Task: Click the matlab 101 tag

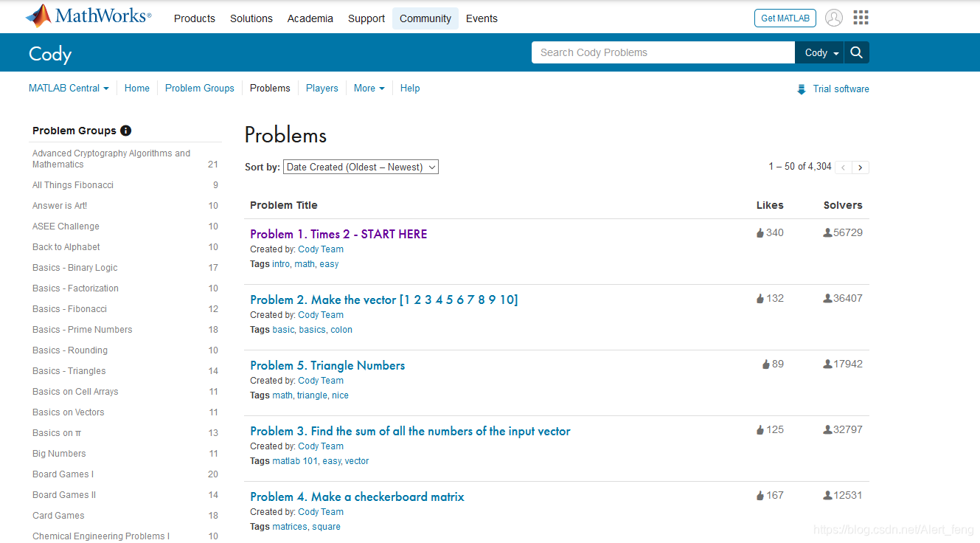Action: tap(295, 461)
